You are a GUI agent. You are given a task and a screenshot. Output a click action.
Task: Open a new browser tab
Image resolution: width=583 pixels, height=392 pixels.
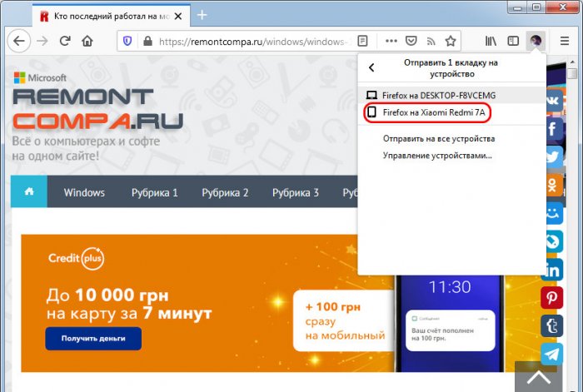(202, 15)
